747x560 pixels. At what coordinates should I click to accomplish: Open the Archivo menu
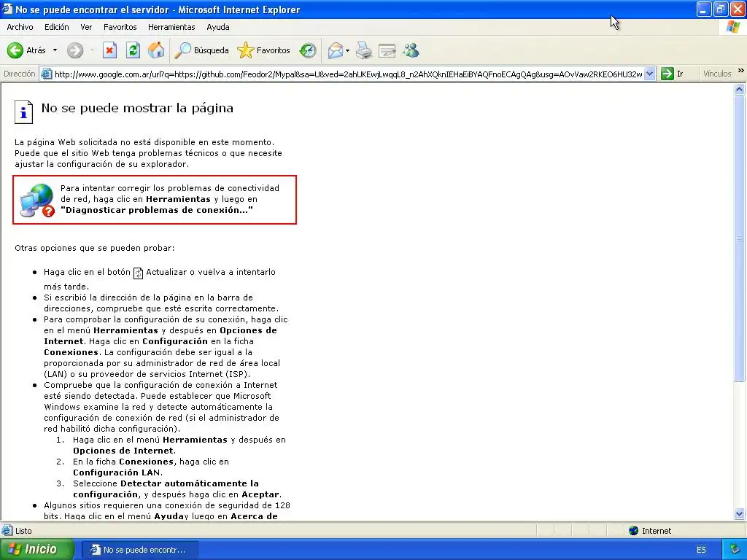20,27
